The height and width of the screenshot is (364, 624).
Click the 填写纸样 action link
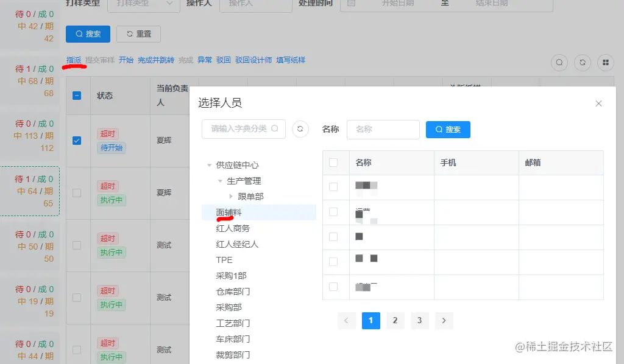pos(291,60)
